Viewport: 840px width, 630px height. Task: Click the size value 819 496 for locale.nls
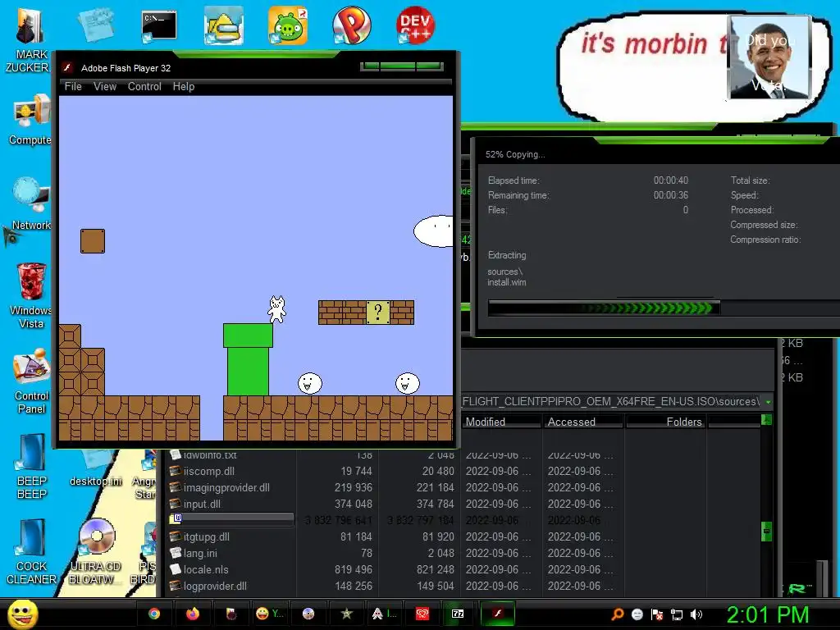[x=353, y=569]
